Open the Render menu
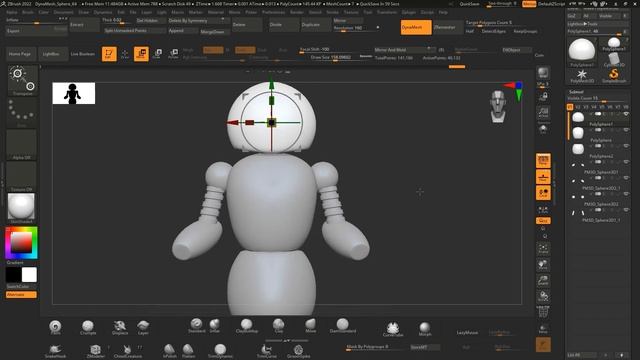The height and width of the screenshot is (360, 640). click(x=297, y=12)
